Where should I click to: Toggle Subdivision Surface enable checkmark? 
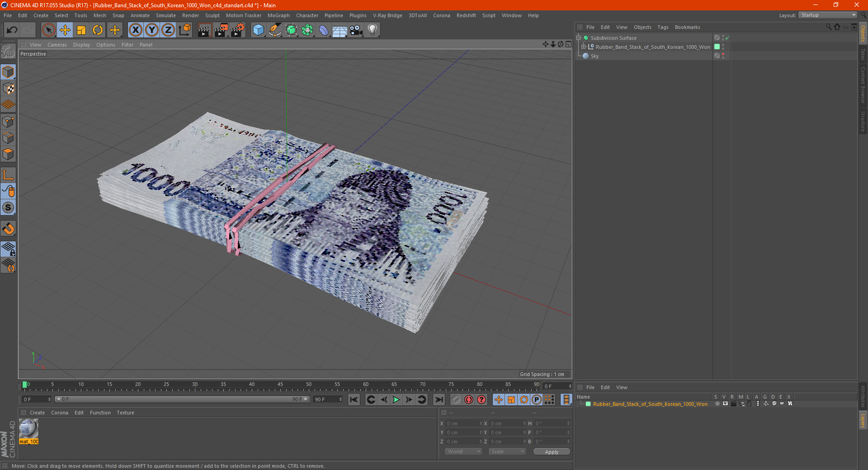pos(727,38)
